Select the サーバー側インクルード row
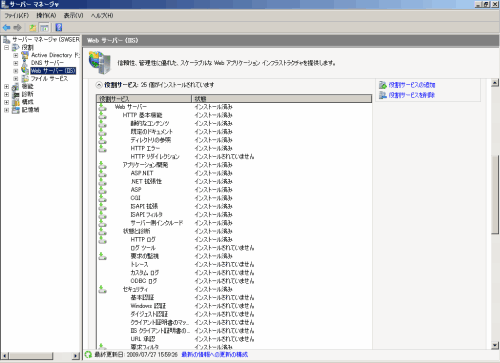 tap(234, 223)
